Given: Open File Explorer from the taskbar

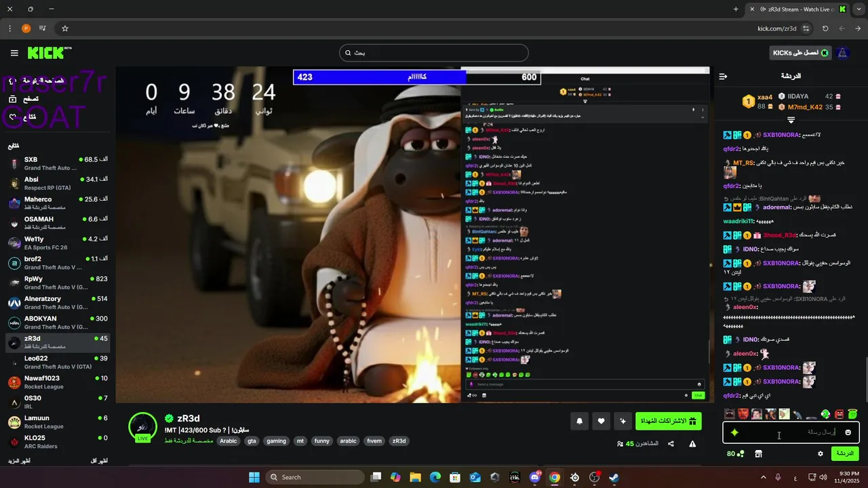Looking at the screenshot, I should click(x=415, y=477).
